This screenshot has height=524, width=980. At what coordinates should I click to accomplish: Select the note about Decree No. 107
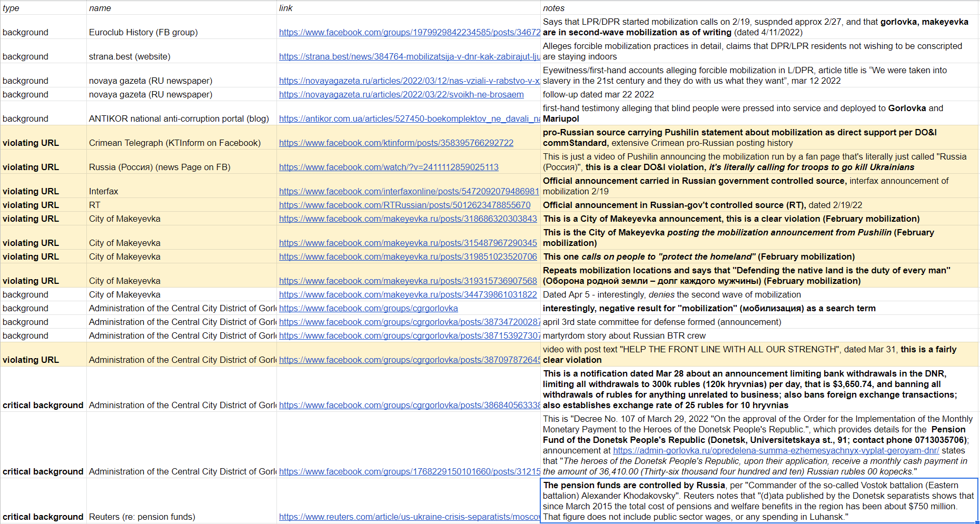[x=759, y=445]
